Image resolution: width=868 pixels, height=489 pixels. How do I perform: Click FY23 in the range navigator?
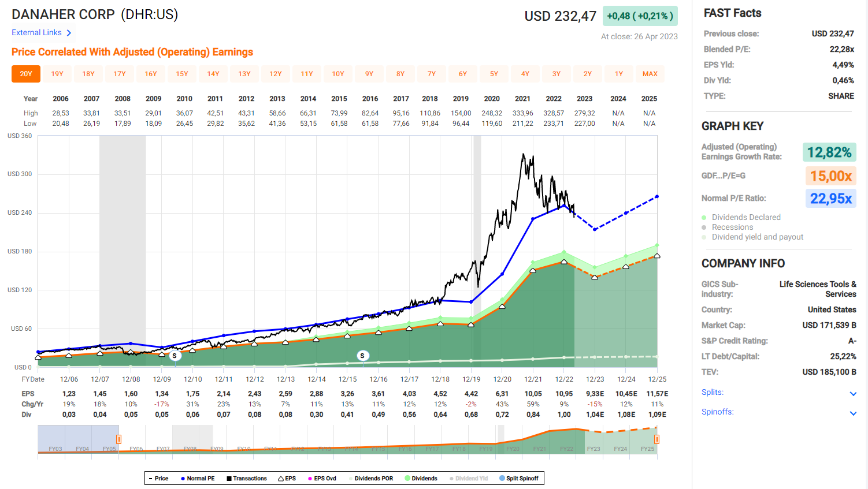593,449
